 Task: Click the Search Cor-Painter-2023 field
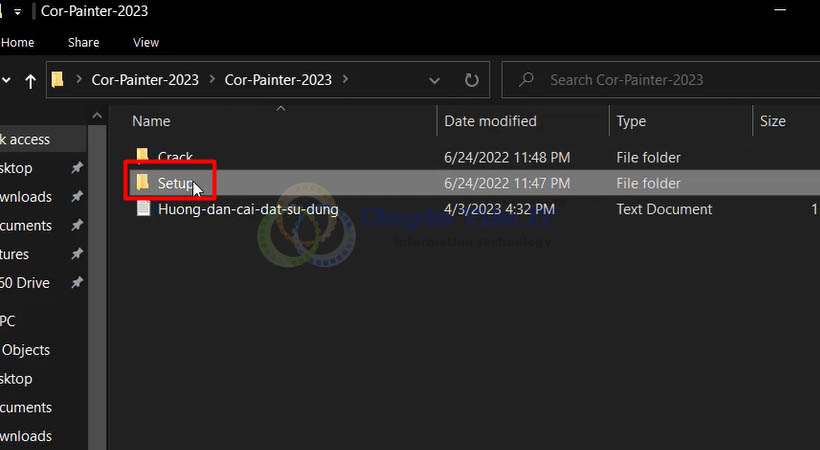point(660,80)
